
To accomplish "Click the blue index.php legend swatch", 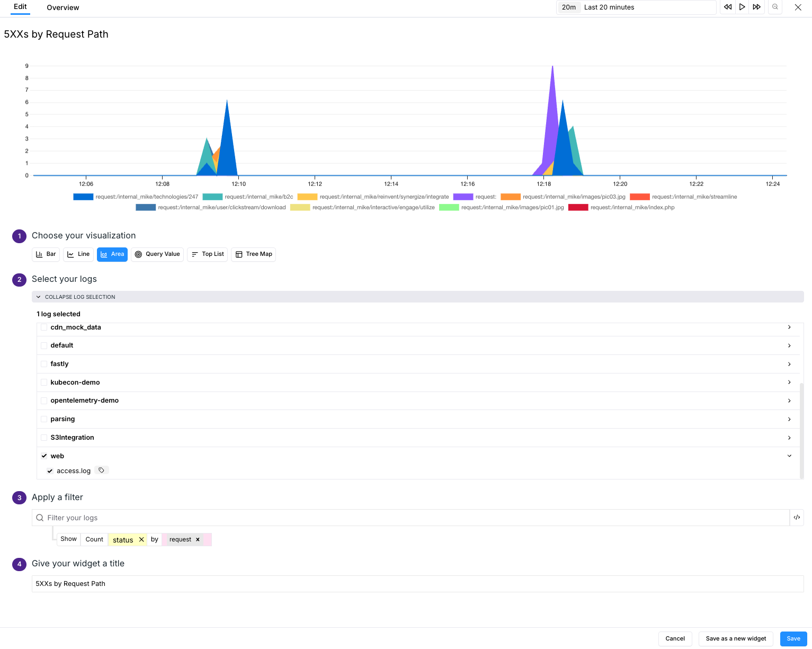I will (578, 207).
